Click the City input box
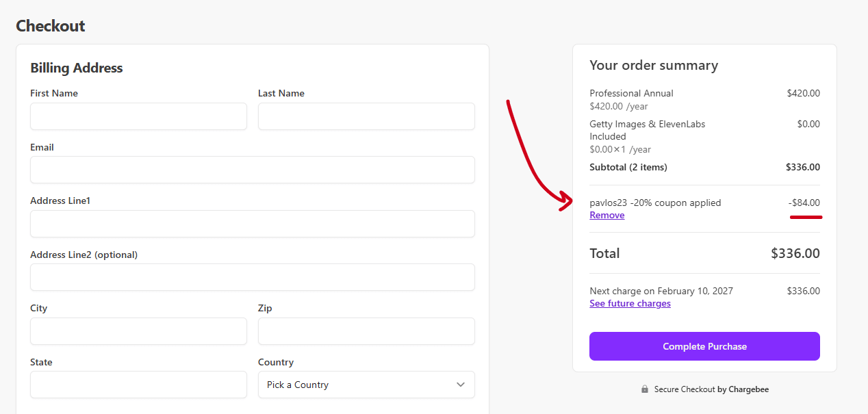The width and height of the screenshot is (868, 414). pyautogui.click(x=138, y=331)
